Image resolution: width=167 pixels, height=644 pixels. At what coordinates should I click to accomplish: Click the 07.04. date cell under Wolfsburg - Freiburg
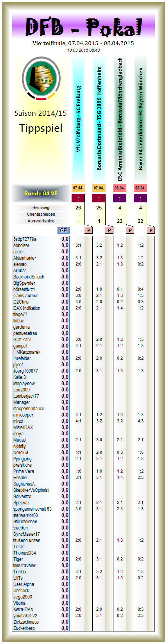pyautogui.click(x=78, y=188)
